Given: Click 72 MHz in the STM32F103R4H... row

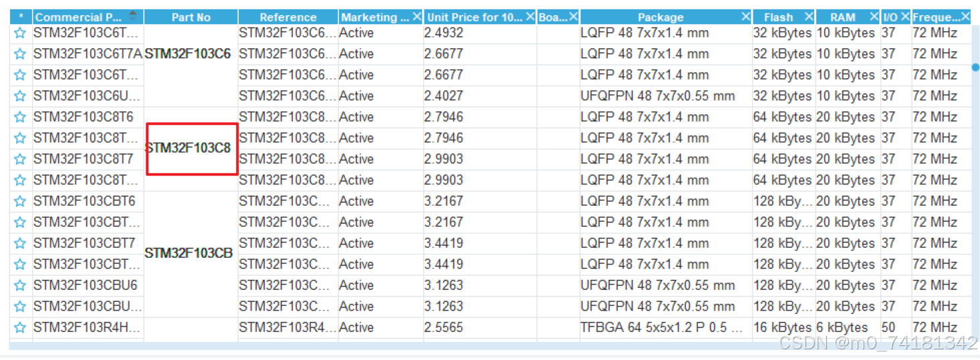Looking at the screenshot, I should [941, 327].
